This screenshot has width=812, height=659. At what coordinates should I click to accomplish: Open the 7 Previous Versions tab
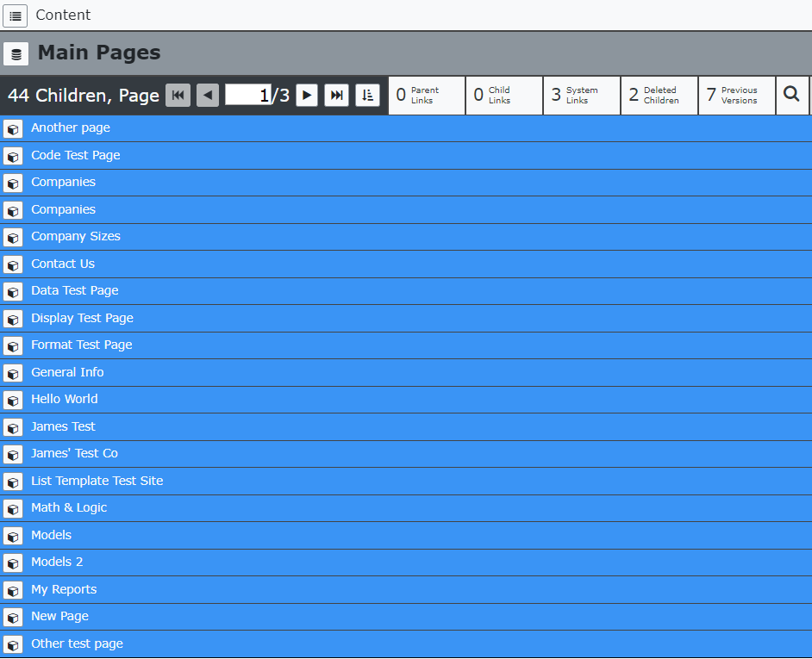pos(737,96)
